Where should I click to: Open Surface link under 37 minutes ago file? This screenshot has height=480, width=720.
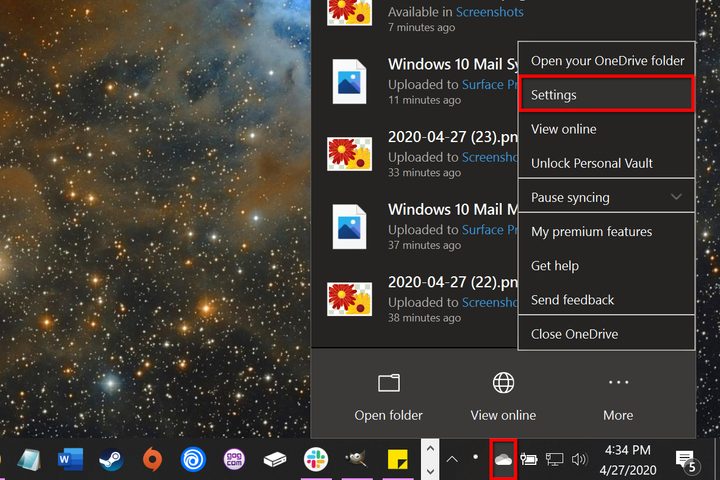(x=489, y=230)
